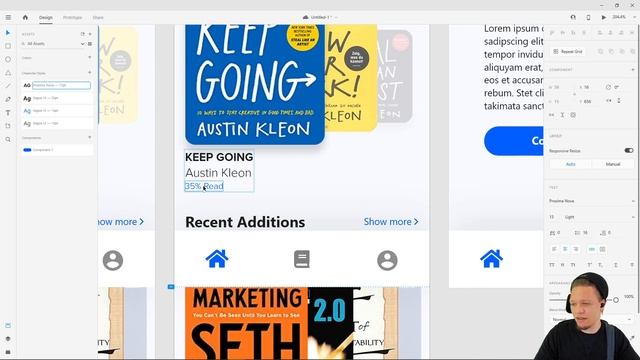This screenshot has height=360, width=640.
Task: Edit the selected character style name field
Action: click(x=61, y=85)
